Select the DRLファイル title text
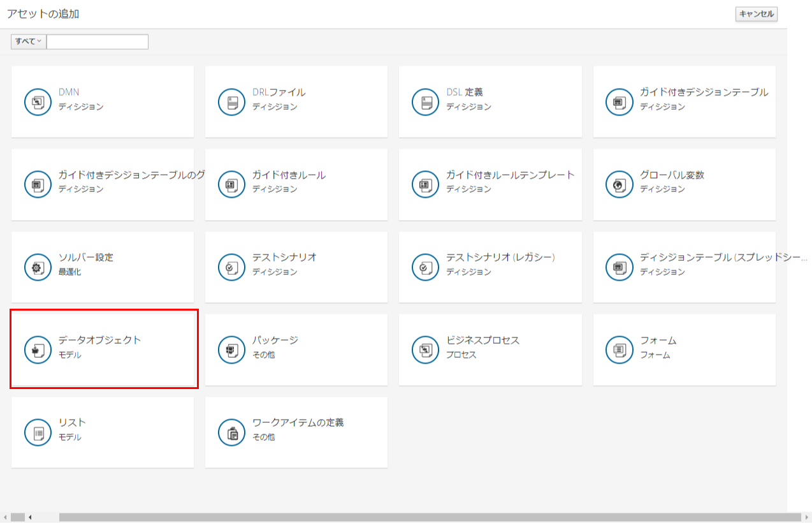Image resolution: width=812 pixels, height=523 pixels. point(279,92)
